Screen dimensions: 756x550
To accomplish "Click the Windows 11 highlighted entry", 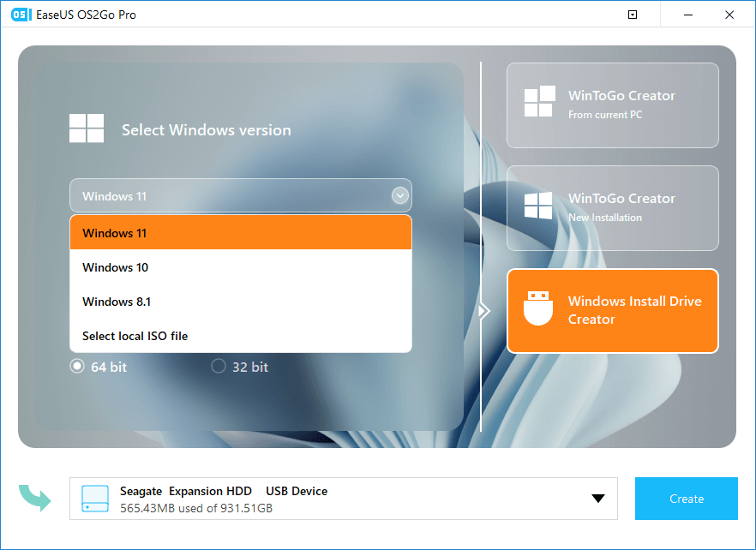I will tap(114, 232).
